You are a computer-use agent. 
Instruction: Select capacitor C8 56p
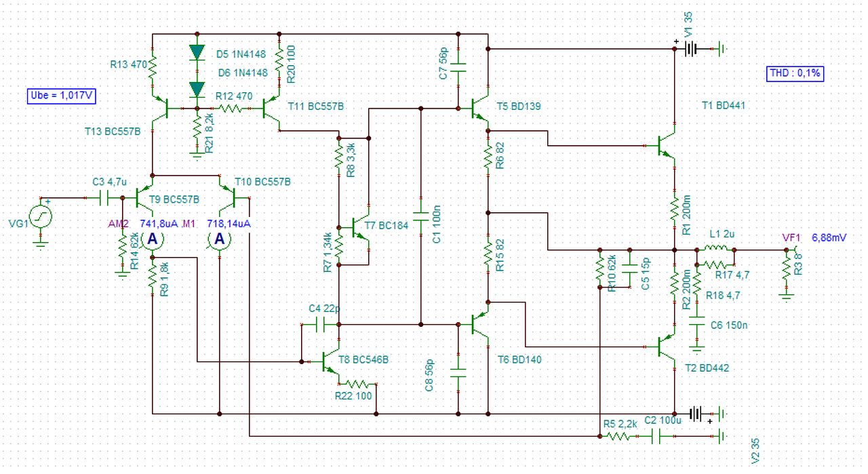[458, 372]
